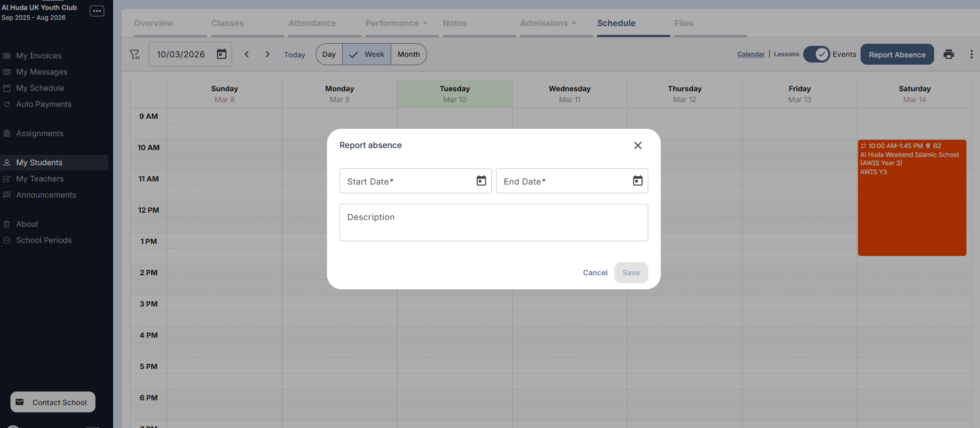Click the Report Absence button
This screenshot has height=428, width=980.
pos(897,54)
